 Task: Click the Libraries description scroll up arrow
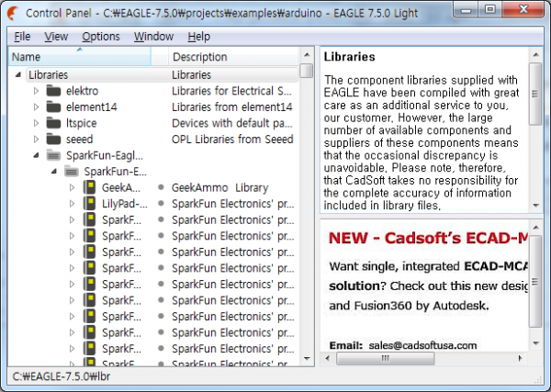(x=535, y=55)
